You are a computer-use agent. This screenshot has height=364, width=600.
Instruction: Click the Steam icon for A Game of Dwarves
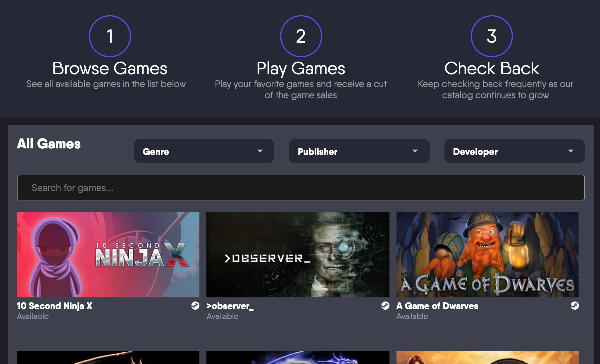pyautogui.click(x=575, y=306)
